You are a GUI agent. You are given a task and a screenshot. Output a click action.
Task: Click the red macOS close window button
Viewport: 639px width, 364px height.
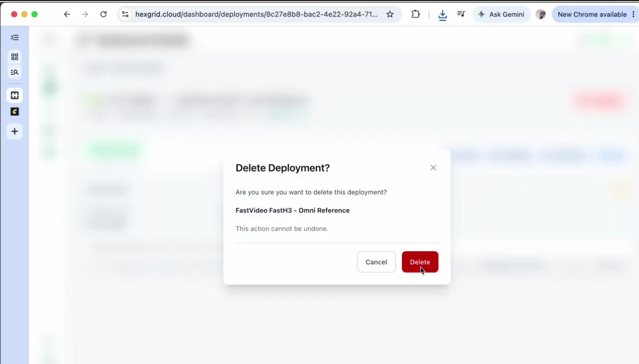click(14, 14)
